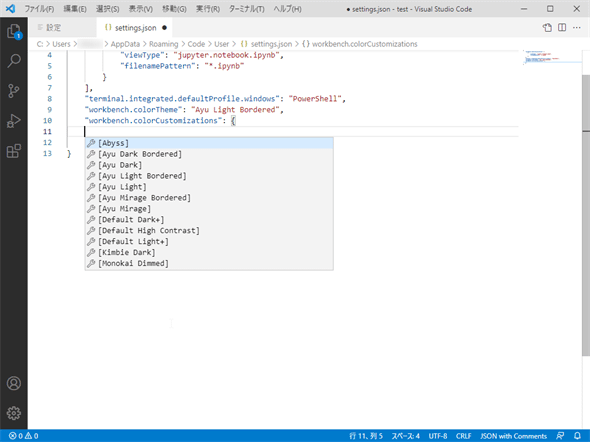Screen dimensions: 590x442
Task: Change indentation via スペース: 4
Action: point(406,436)
